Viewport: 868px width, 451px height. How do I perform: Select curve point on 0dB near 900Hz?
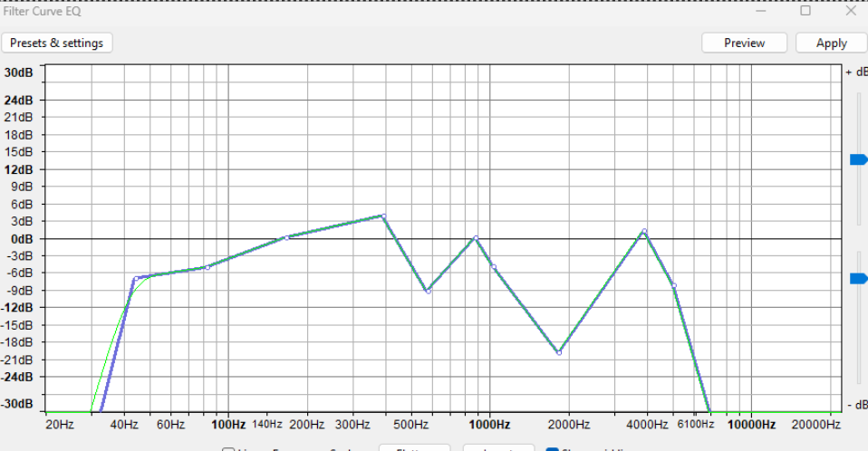coord(476,238)
